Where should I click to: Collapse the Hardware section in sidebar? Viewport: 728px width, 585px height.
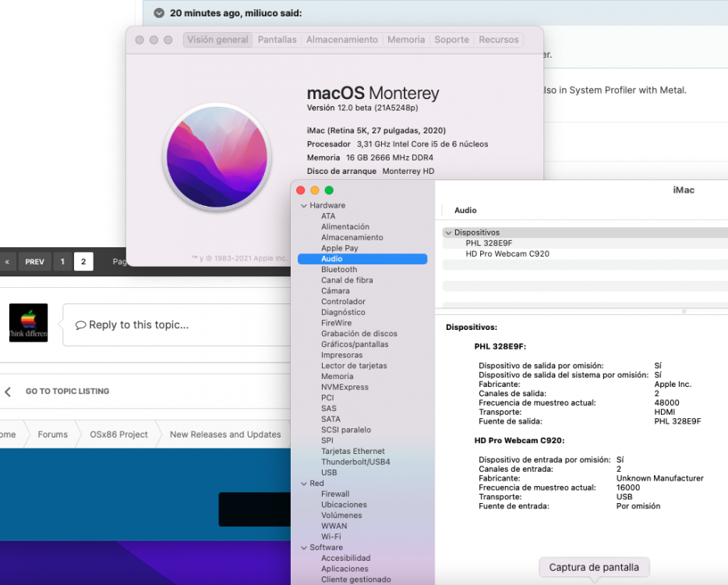click(304, 205)
